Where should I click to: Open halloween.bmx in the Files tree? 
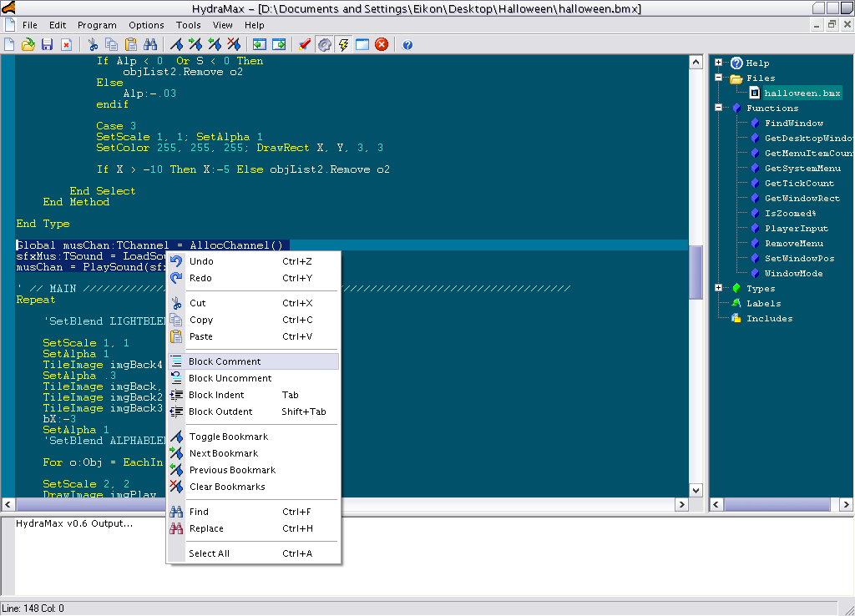pos(802,93)
